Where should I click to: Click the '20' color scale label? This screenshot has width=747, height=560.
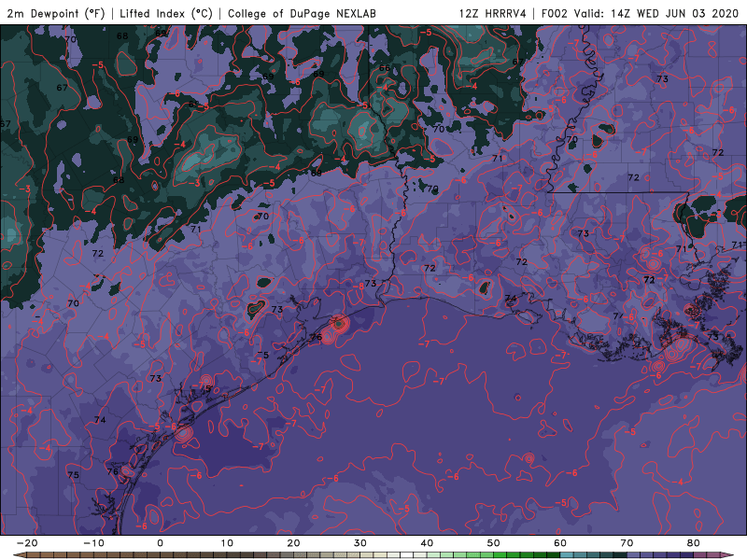[293, 543]
